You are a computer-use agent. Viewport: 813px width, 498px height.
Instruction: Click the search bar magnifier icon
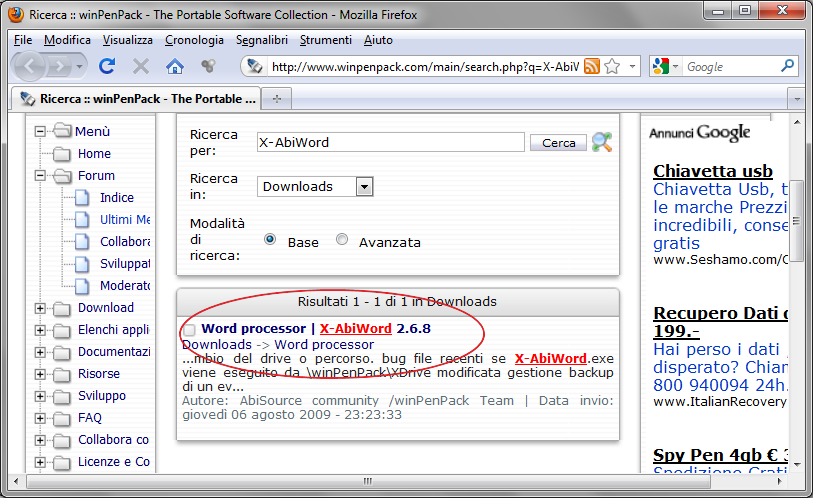[x=788, y=66]
